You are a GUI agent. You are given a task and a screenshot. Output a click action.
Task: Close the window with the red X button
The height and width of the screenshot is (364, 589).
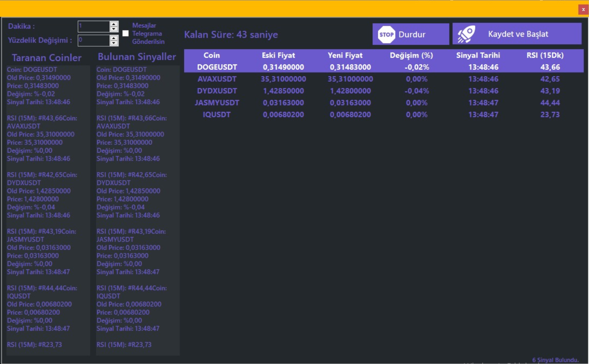(x=583, y=9)
